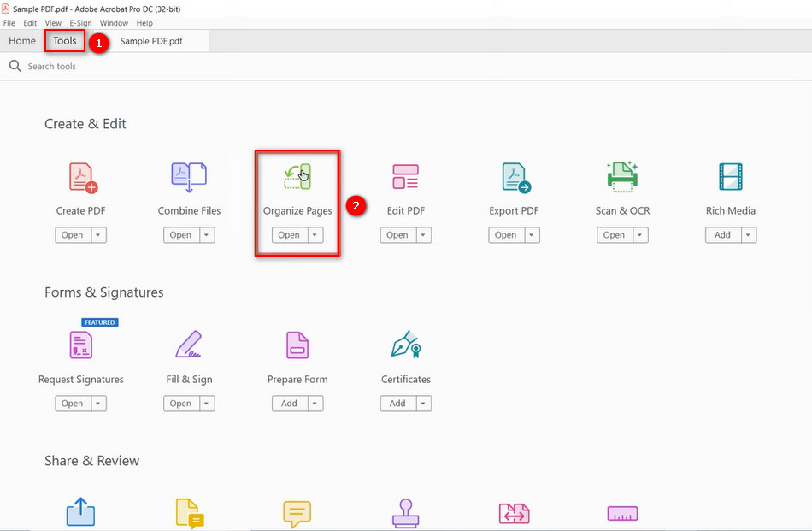Viewport: 812px width, 531px height.
Task: Open the Fill & Sign pen icon
Action: pos(189,345)
